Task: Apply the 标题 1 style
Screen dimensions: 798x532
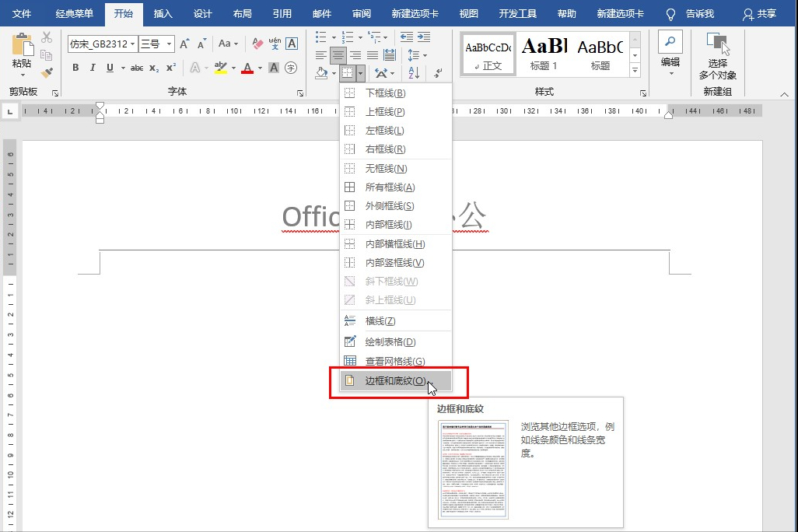Action: pyautogui.click(x=544, y=54)
